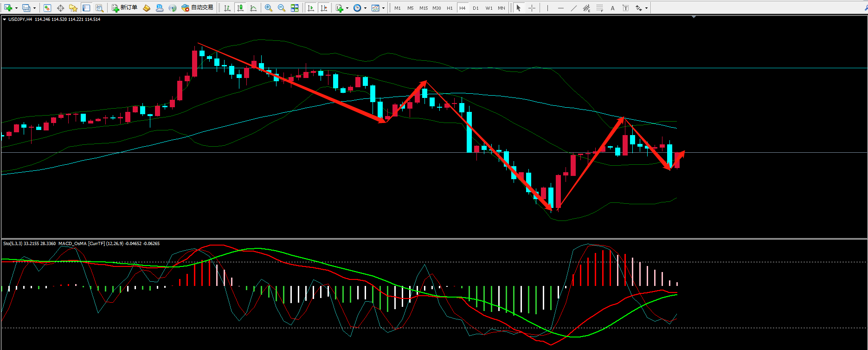
Task: Click the New Order (新订单) button
Action: pos(124,8)
